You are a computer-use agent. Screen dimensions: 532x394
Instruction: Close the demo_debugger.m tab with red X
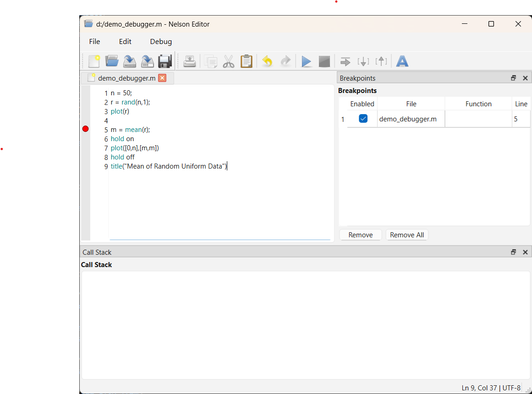(x=163, y=78)
